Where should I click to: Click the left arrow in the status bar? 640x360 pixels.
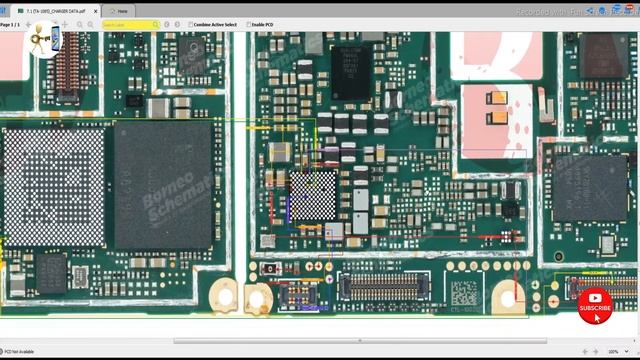pyautogui.click(x=585, y=351)
